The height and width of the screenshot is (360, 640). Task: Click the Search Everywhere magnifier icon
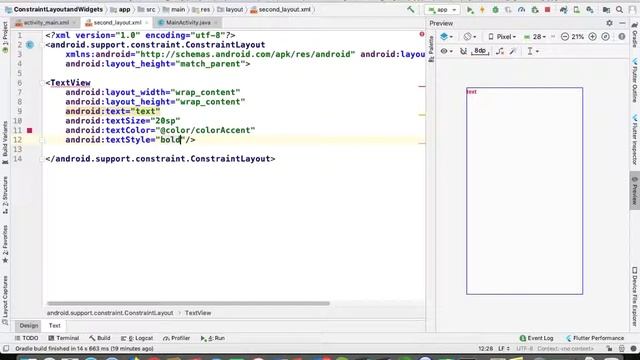pos(620,10)
